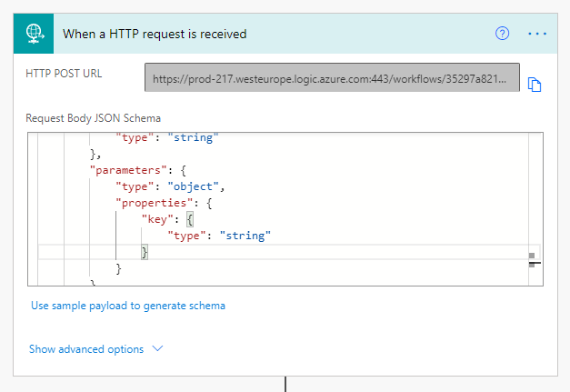Copy the HTTP POST URL with copy icon

tap(535, 85)
